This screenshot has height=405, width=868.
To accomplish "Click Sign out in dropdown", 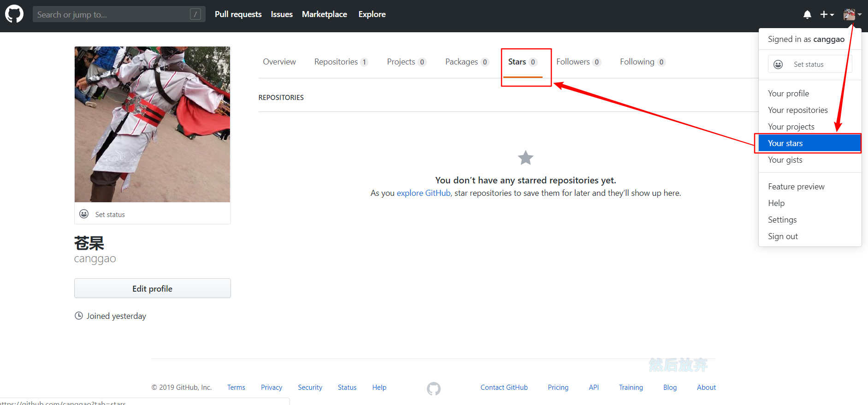I will click(810, 236).
